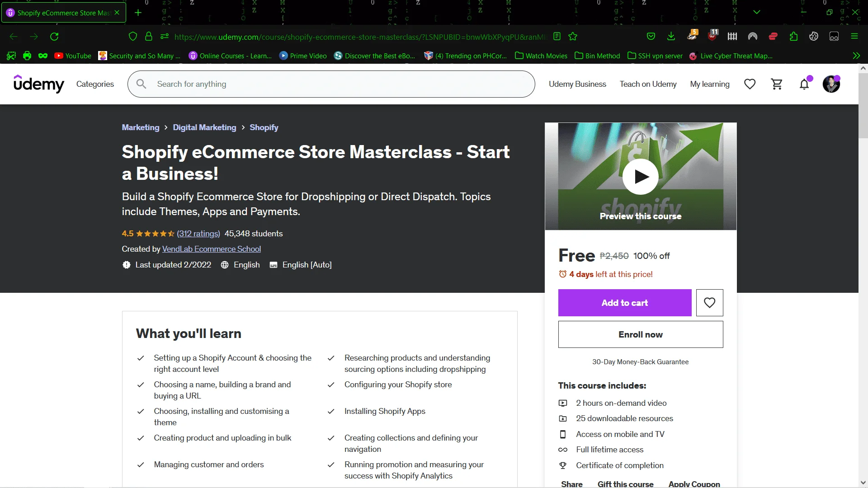Viewport: 868px width, 488px height.
Task: Open Discover the Best eBooks bookmark
Action: (375, 56)
